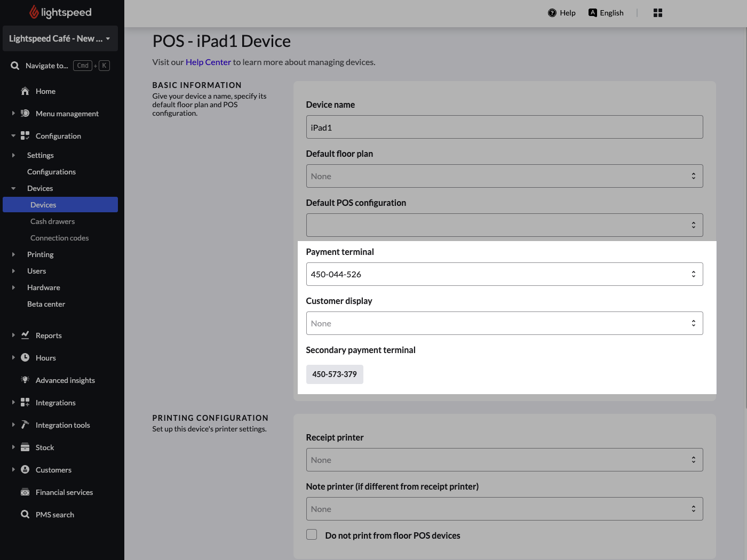Viewport: 747px width, 560px height.
Task: Click the Stock box icon
Action: point(25,447)
